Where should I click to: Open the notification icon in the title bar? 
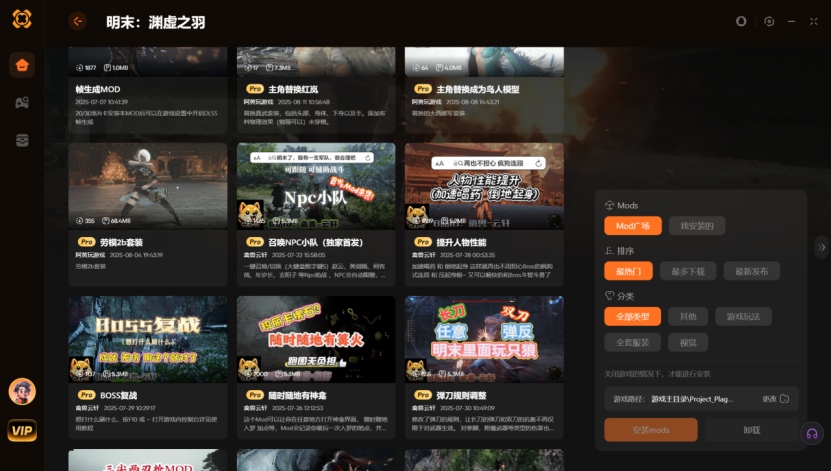click(x=741, y=21)
